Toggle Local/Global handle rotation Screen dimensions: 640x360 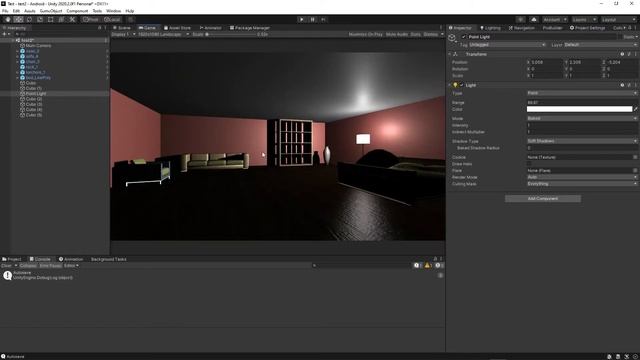[x=112, y=19]
